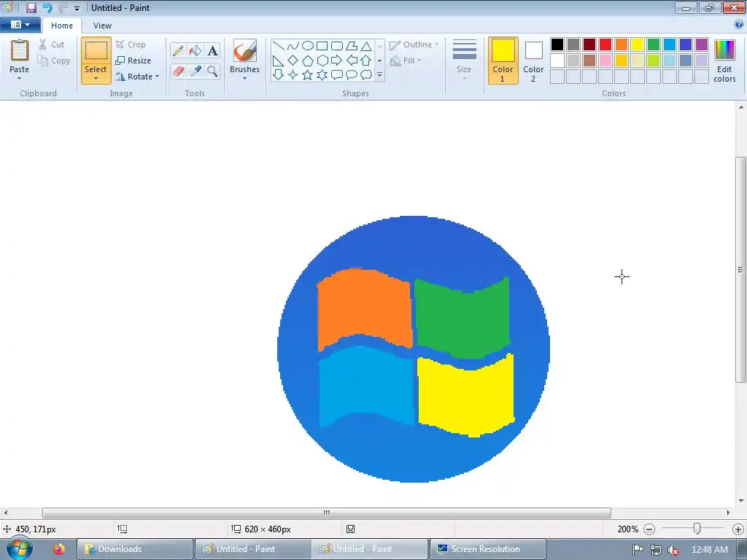The height and width of the screenshot is (560, 747).
Task: Select the Color picker eyedropper
Action: pyautogui.click(x=196, y=71)
